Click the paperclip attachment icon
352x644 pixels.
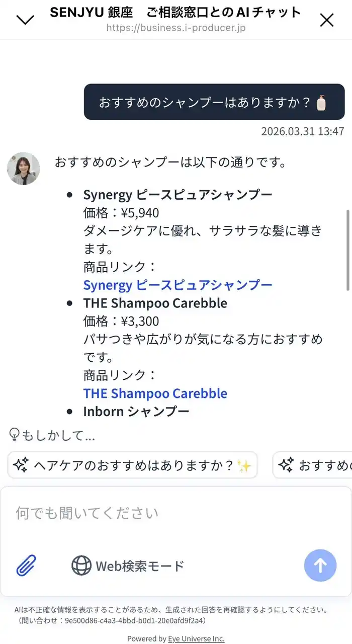pos(27,566)
